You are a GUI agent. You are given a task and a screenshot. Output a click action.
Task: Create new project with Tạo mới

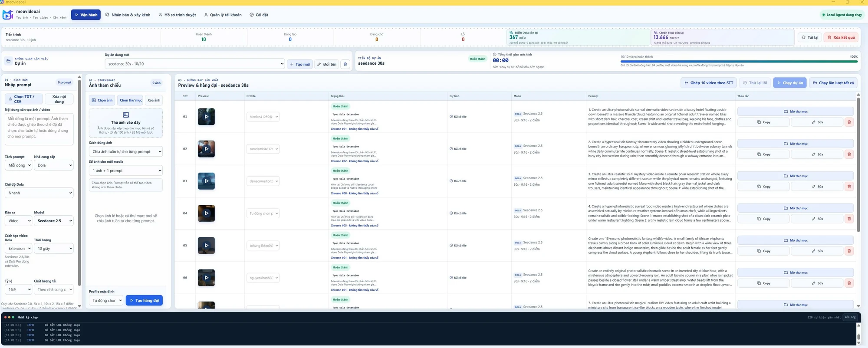click(x=300, y=64)
